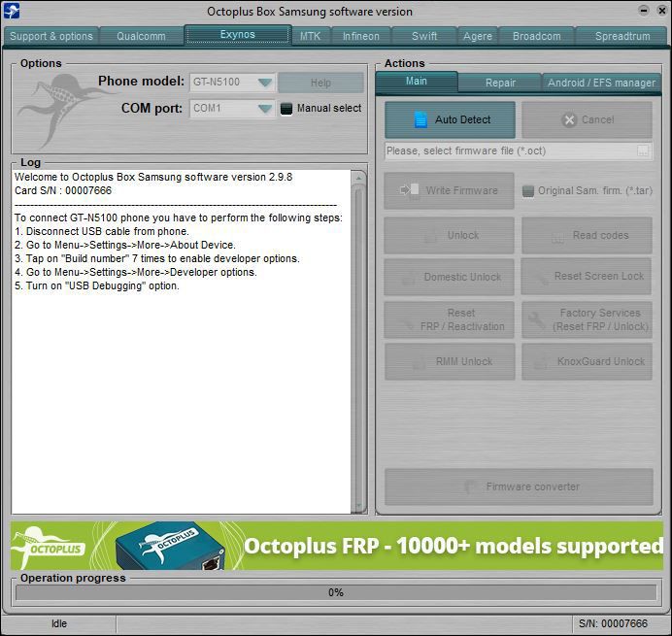The height and width of the screenshot is (636, 672).
Task: Open the Agere tab
Action: click(x=478, y=36)
